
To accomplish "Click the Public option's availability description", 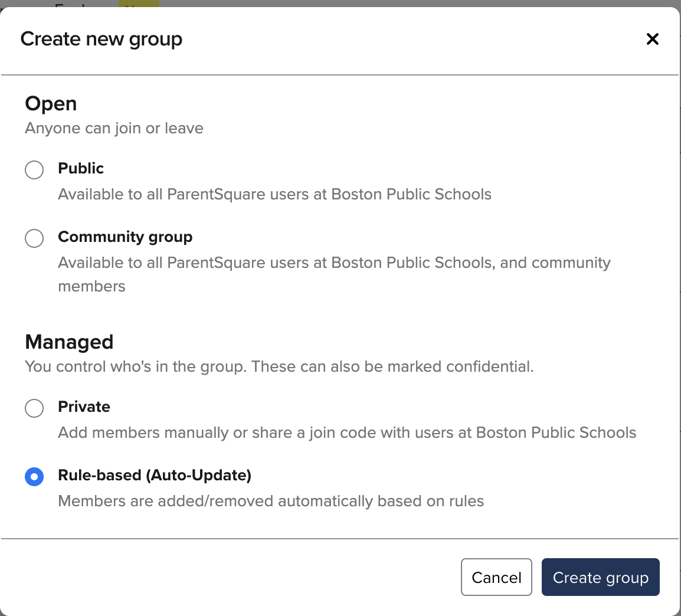I will click(274, 195).
